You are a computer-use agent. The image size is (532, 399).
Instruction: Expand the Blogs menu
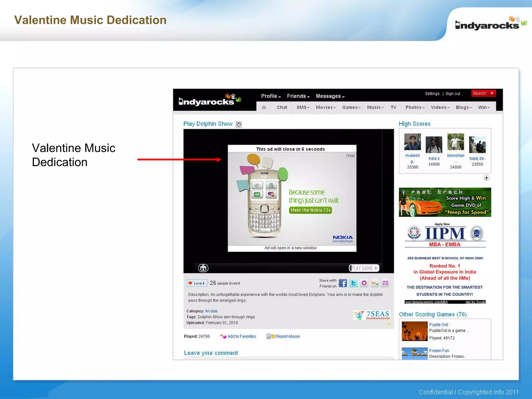click(464, 107)
